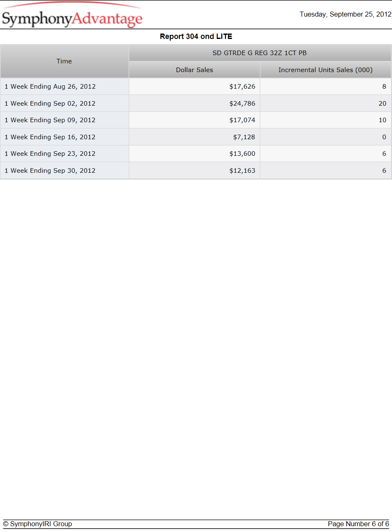Click the Dollar Sales column header
Image resolution: width=392 pixels, height=532 pixels.
(x=194, y=70)
